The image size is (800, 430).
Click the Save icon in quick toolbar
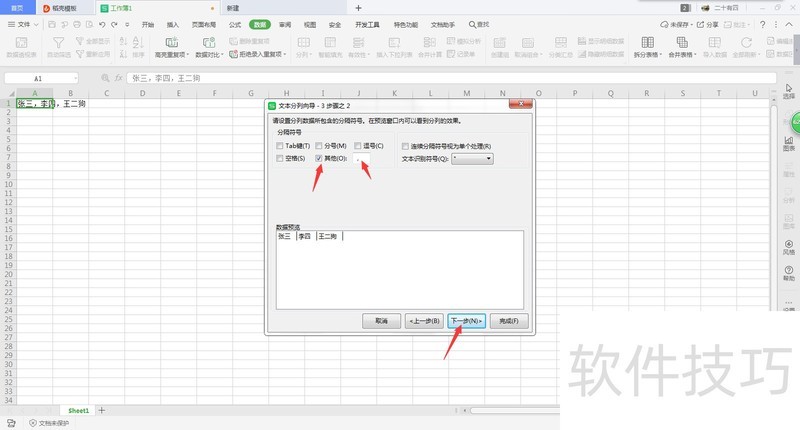(x=52, y=24)
